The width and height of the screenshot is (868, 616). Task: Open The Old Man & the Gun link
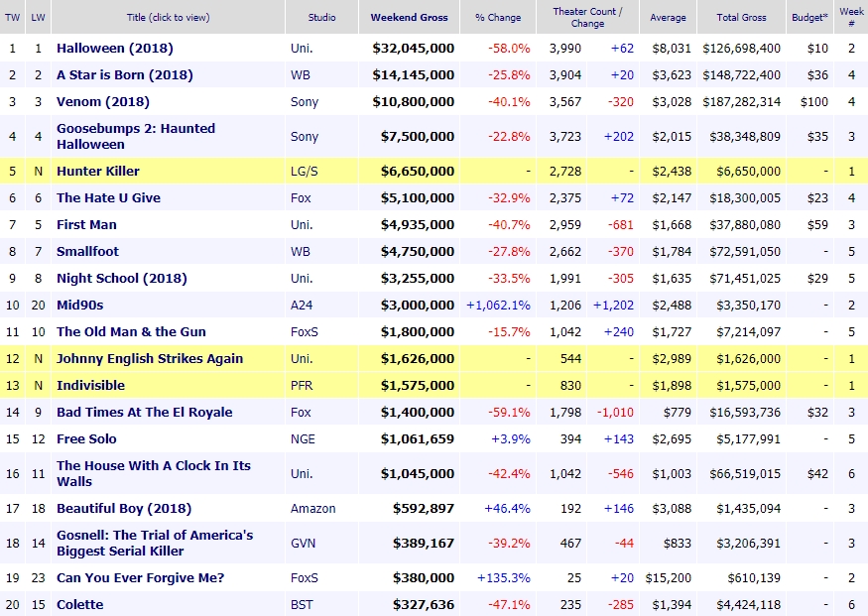pos(131,331)
